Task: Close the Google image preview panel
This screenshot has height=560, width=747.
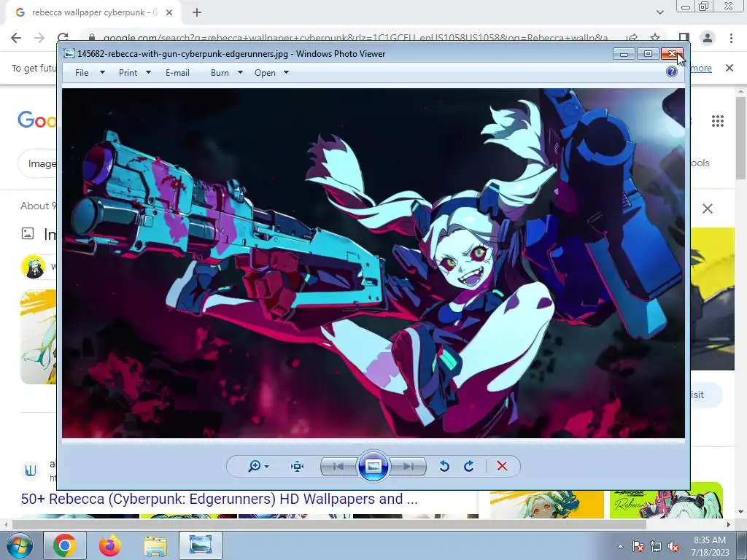Action: [708, 209]
